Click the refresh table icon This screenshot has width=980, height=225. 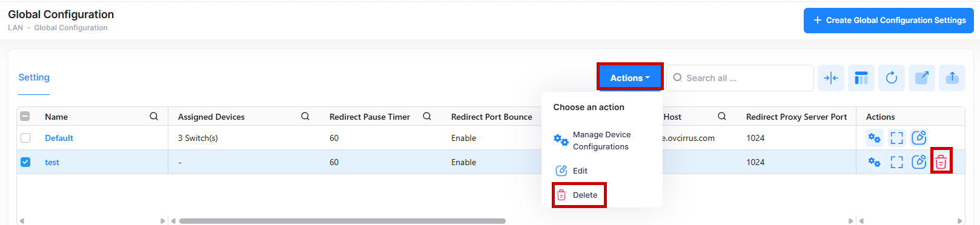pos(892,78)
